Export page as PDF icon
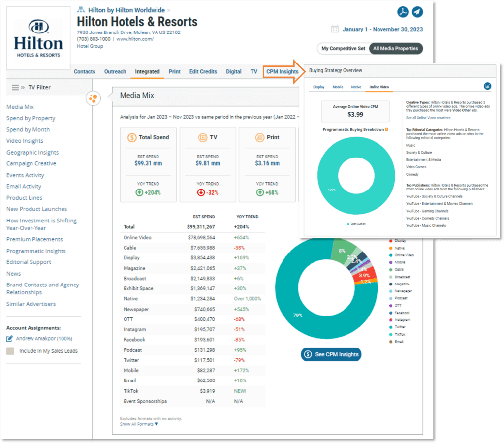 [x=403, y=12]
